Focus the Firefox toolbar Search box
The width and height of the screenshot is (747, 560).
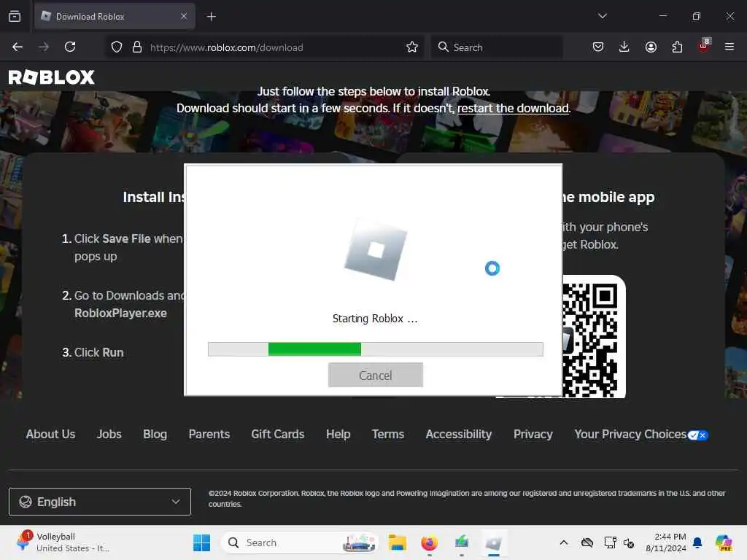(497, 47)
